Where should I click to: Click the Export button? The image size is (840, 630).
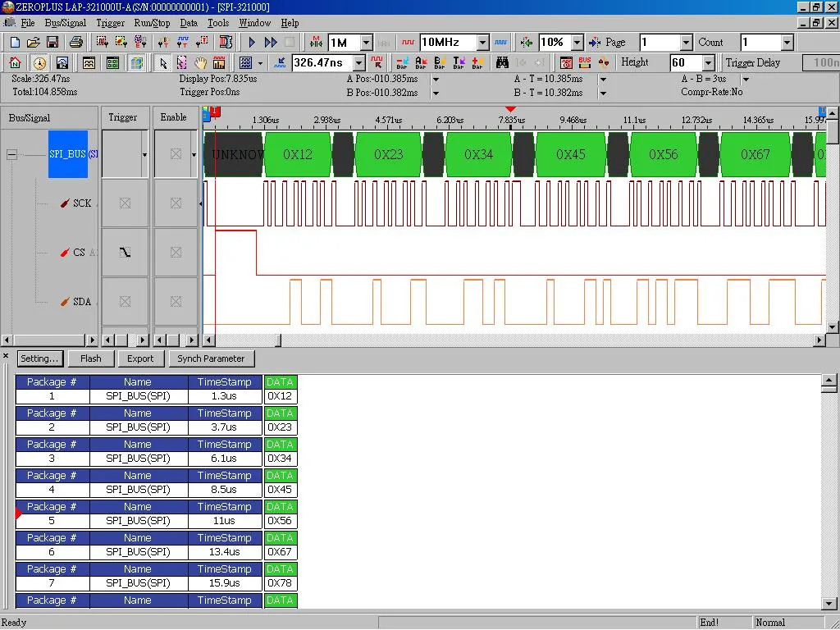[x=140, y=358]
